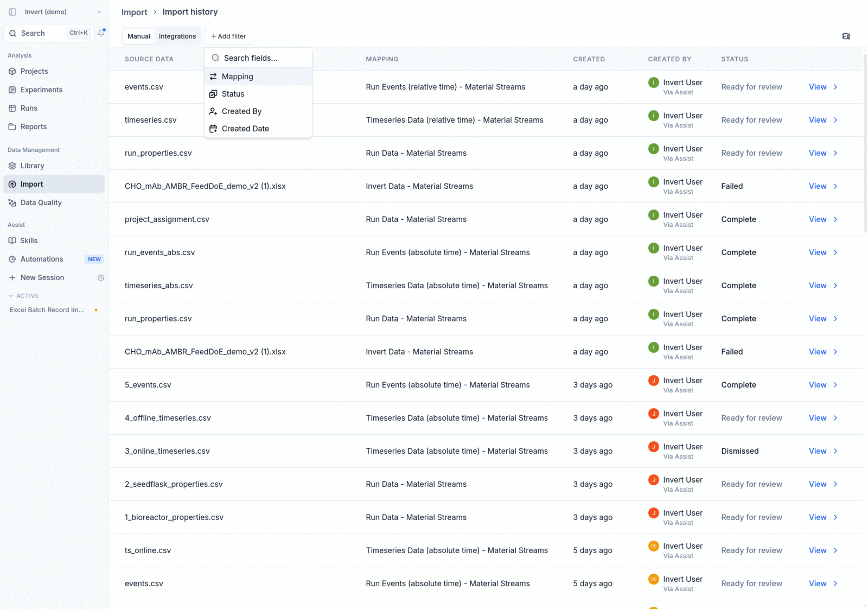The width and height of the screenshot is (868, 609).
Task: Click View link for 5_events.csv
Action: [818, 385]
